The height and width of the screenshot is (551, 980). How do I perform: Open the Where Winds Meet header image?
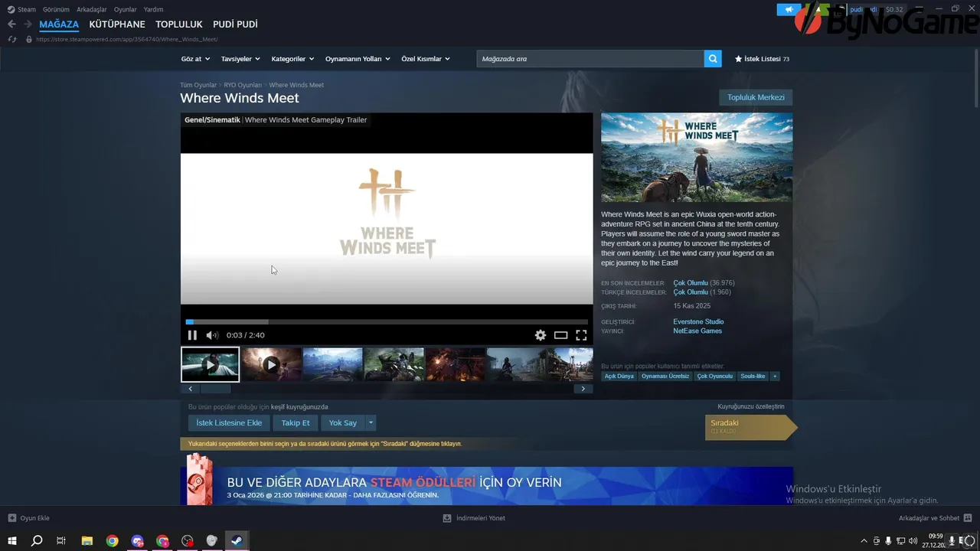point(697,158)
